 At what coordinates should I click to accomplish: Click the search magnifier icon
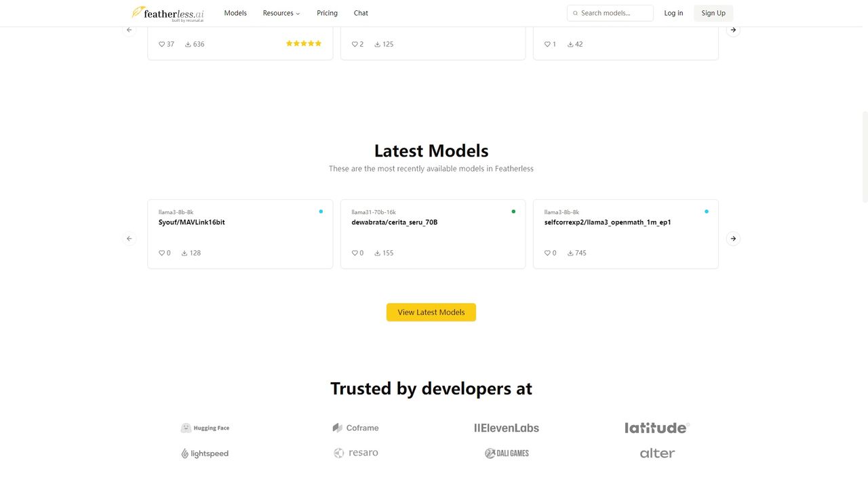click(576, 13)
